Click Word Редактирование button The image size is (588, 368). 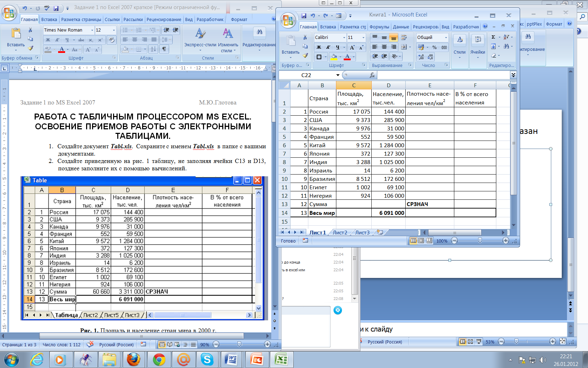(x=259, y=39)
